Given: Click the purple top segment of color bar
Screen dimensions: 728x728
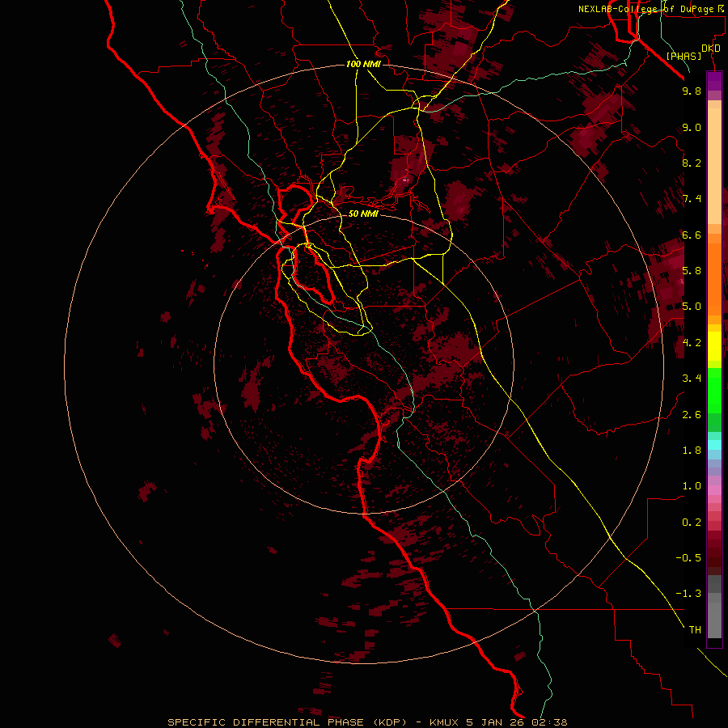Looking at the screenshot, I should 714,81.
